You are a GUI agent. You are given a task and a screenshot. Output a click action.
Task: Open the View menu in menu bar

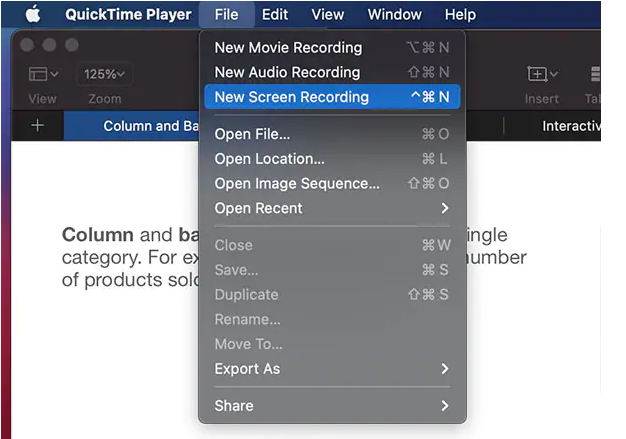point(327,15)
